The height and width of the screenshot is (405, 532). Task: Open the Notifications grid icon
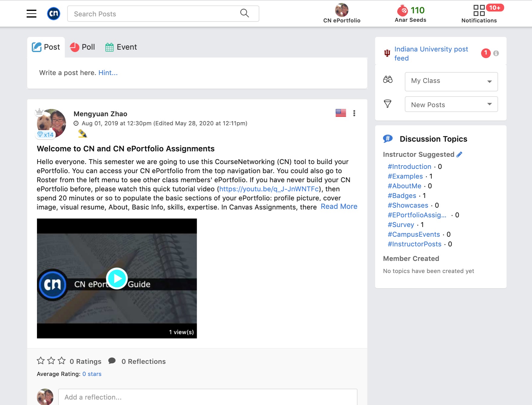[x=479, y=10]
